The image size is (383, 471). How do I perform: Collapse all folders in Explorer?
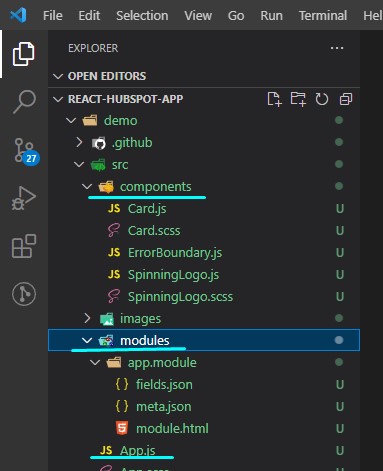pyautogui.click(x=346, y=99)
